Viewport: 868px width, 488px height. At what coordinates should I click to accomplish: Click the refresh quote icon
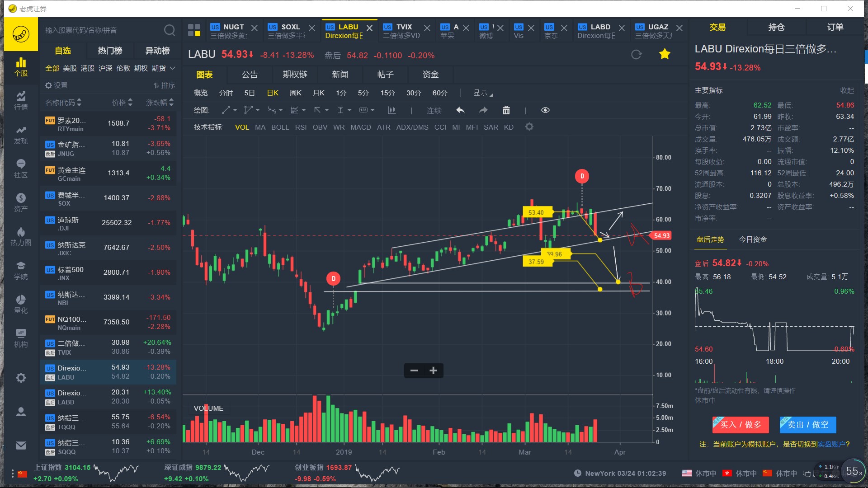[x=636, y=55]
